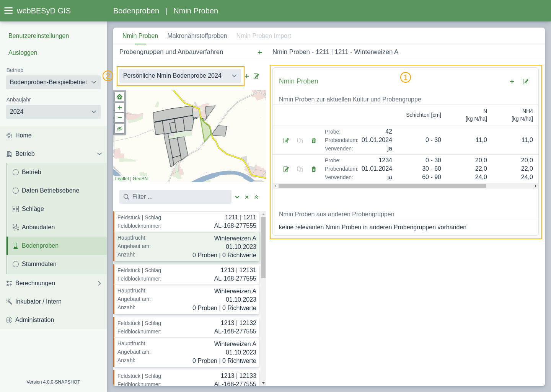The image size is (551, 392).
Task: Edit Probe 42 row
Action: click(286, 140)
